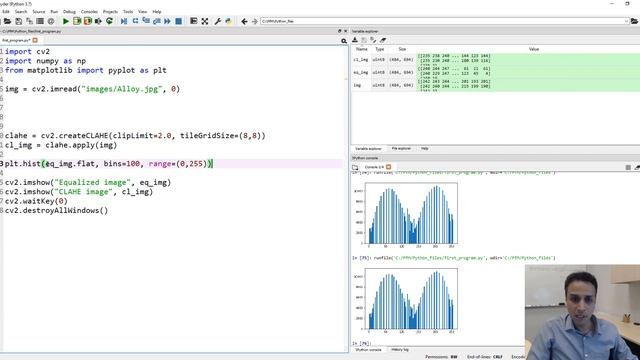Open the console tab browse icon
Viewport: 640px width, 360px height.
point(355,167)
